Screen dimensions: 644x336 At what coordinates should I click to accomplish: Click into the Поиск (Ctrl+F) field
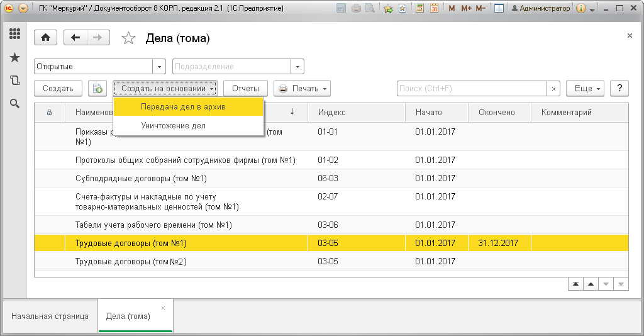472,88
